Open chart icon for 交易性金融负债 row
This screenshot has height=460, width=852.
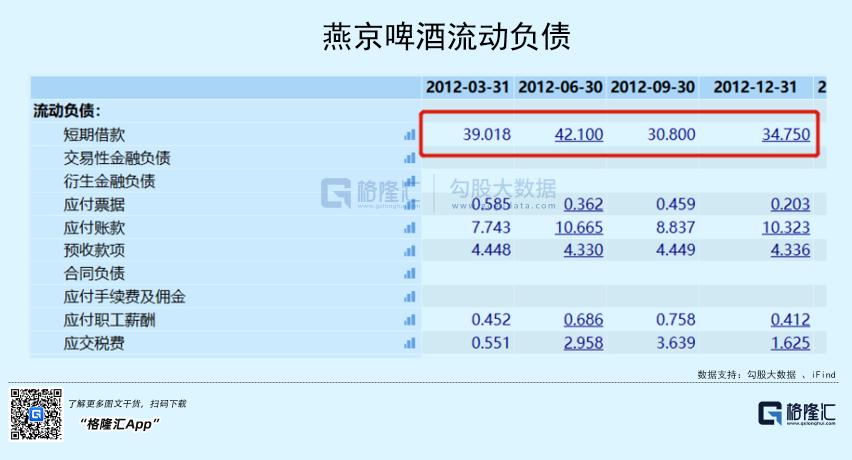pyautogui.click(x=410, y=158)
